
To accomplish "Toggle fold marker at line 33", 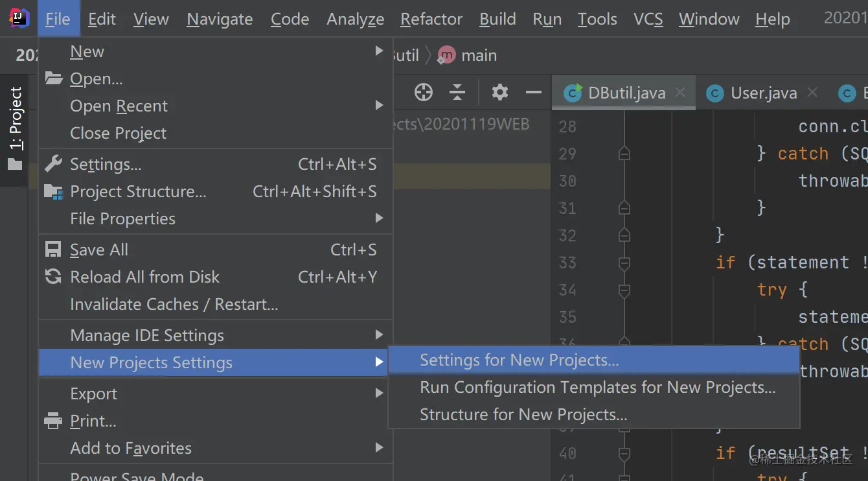I will [x=624, y=263].
